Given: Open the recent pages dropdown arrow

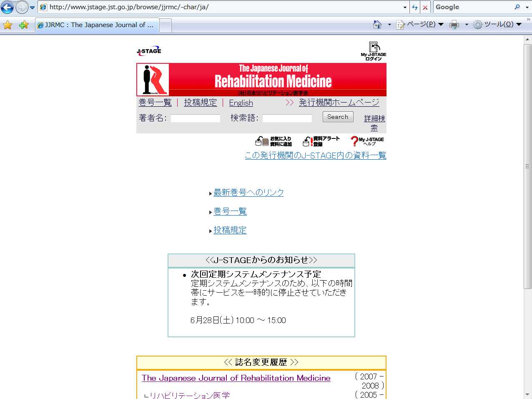Looking at the screenshot, I should pos(33,8).
